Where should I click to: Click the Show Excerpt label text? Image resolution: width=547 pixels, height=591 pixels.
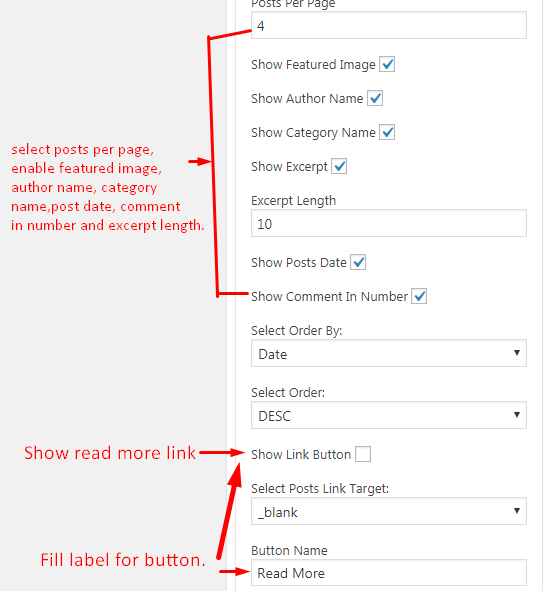[290, 167]
